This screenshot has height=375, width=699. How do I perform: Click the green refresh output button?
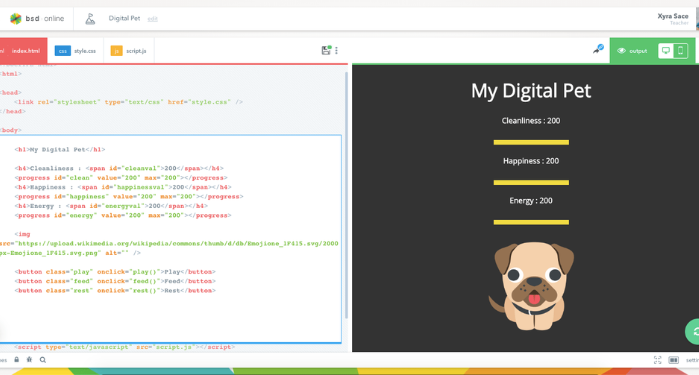tap(693, 332)
